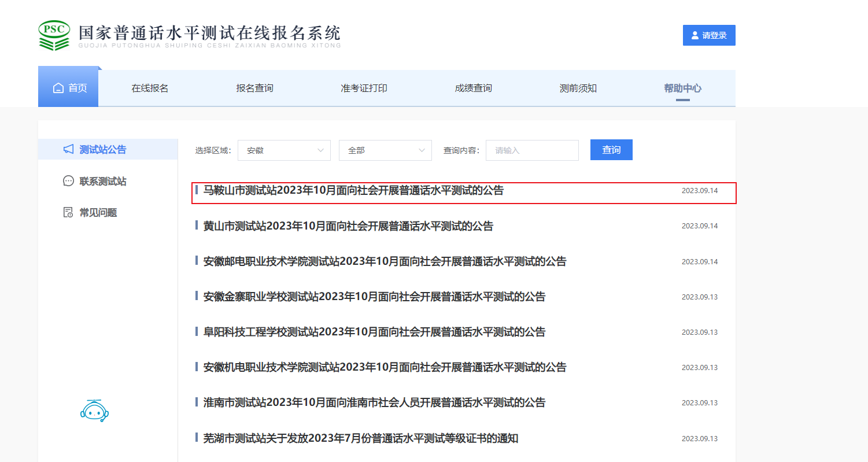The height and width of the screenshot is (462, 868).
Task: Click the 请登录 login button
Action: click(x=709, y=35)
